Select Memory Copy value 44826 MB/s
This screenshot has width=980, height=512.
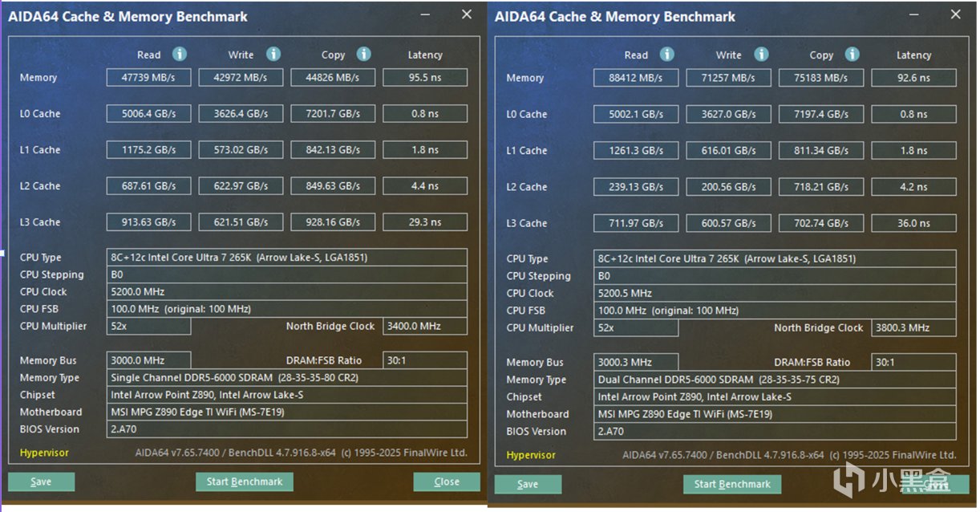tap(333, 78)
